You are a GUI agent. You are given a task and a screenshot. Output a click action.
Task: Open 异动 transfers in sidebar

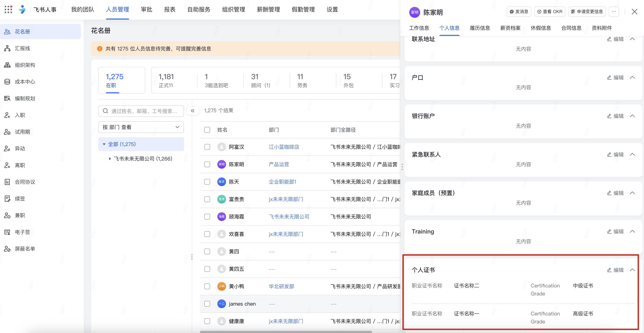coord(40,149)
